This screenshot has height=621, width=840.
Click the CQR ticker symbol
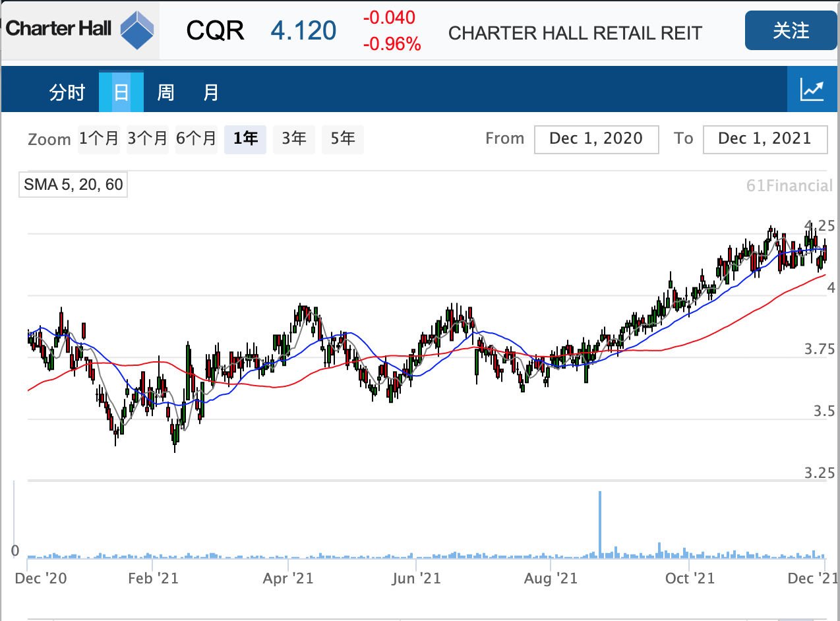pos(216,30)
